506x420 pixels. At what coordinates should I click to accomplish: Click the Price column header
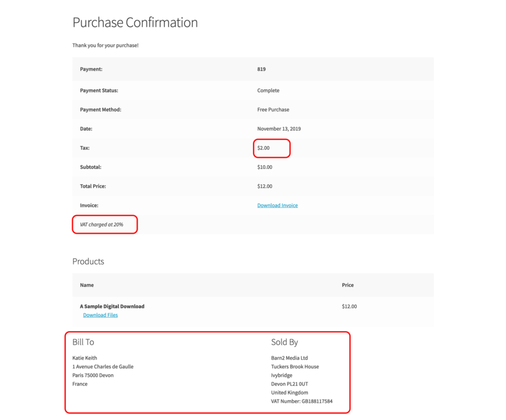(347, 285)
